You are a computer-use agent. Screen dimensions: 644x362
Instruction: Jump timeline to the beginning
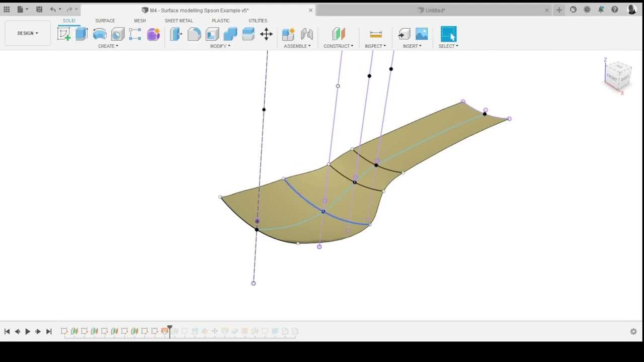click(7, 331)
